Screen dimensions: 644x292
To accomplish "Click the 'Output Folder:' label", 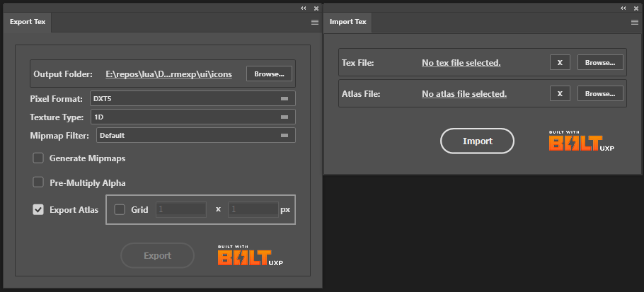I will [63, 74].
